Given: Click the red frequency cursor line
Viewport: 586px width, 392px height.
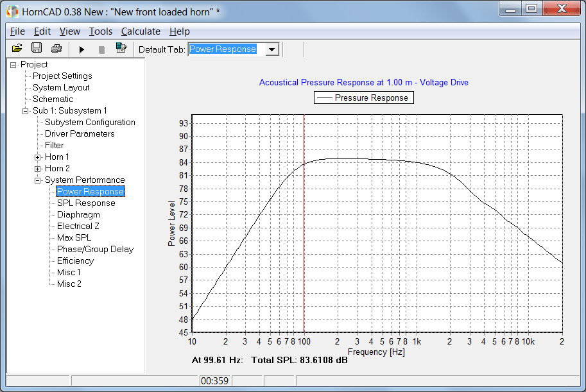Looking at the screenshot, I should click(x=304, y=224).
